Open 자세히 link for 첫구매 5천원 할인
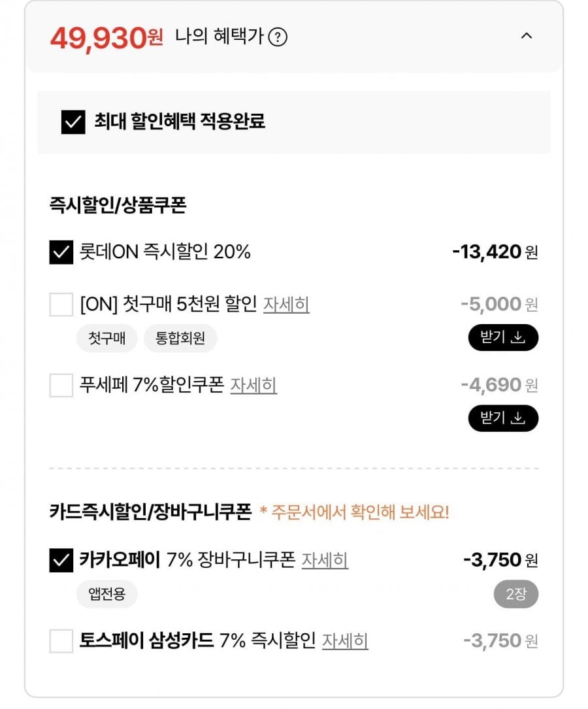Viewport: 588px width, 709px height. [286, 305]
